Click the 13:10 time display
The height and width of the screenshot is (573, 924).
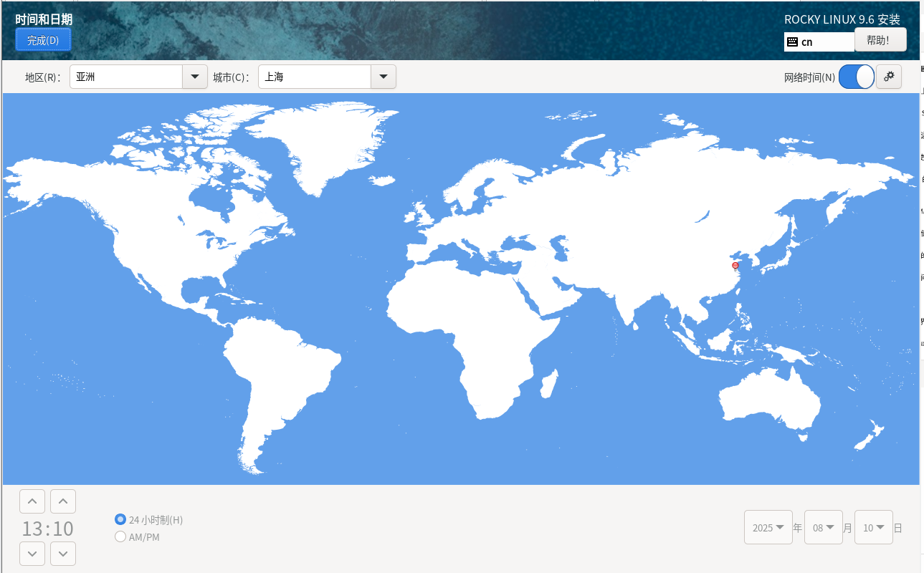pos(48,529)
